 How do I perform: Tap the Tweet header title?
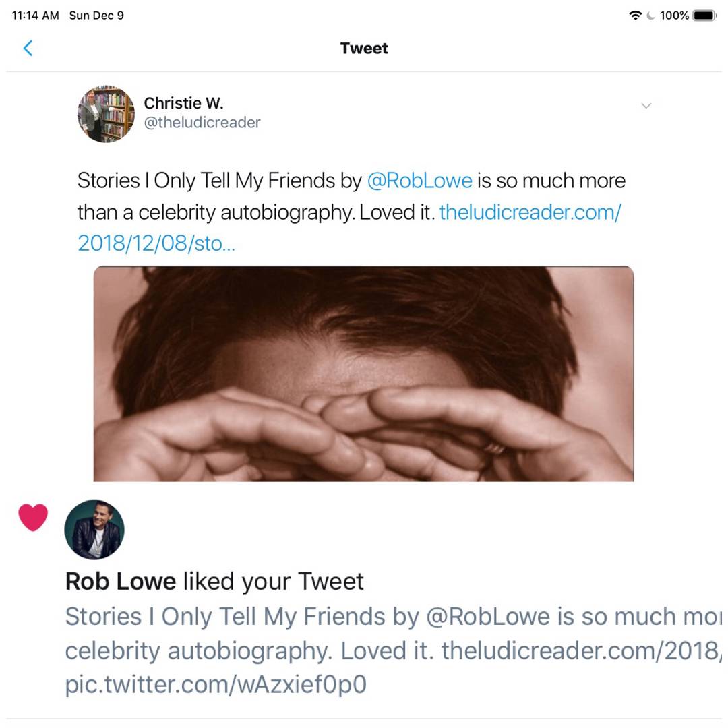tap(364, 49)
